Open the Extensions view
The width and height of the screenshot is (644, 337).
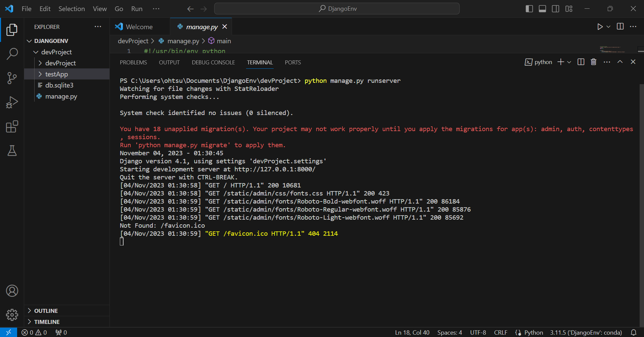click(x=12, y=126)
